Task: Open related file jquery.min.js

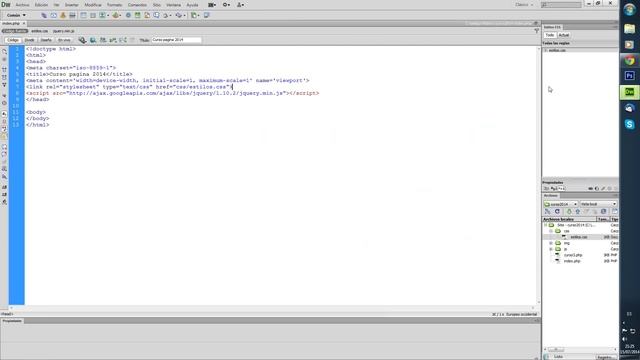Action: [x=63, y=31]
